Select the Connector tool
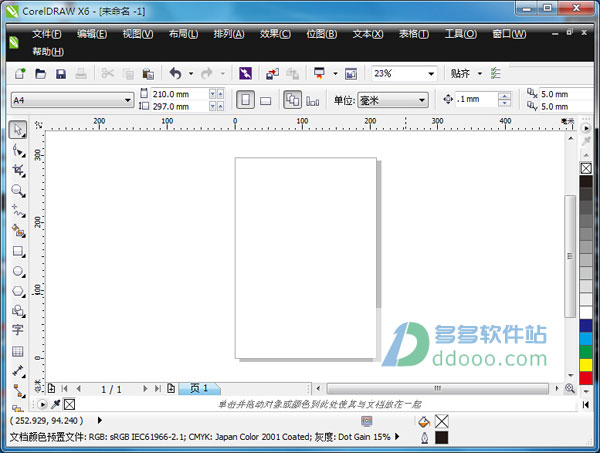 18,390
